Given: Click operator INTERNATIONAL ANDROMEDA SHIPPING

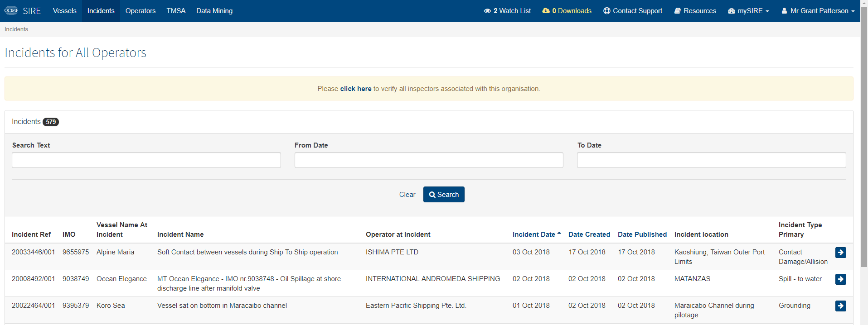Looking at the screenshot, I should click(x=433, y=279).
